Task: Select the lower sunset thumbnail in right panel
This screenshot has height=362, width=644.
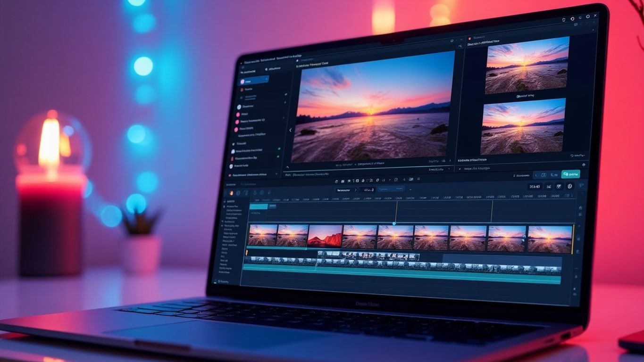Action: coord(523,126)
